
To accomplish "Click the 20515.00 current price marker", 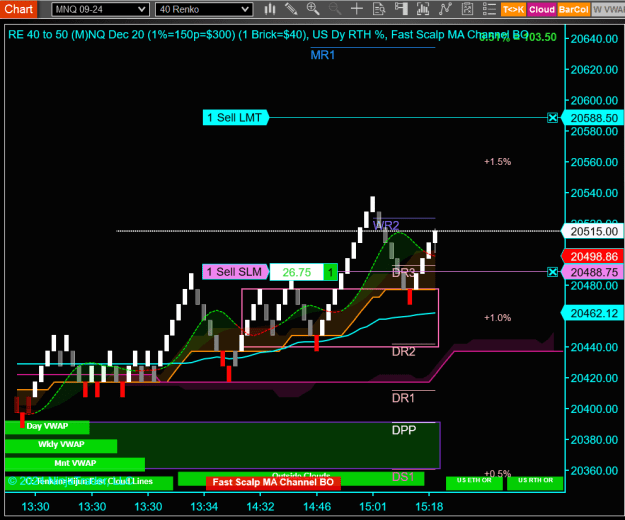I will pyautogui.click(x=593, y=232).
